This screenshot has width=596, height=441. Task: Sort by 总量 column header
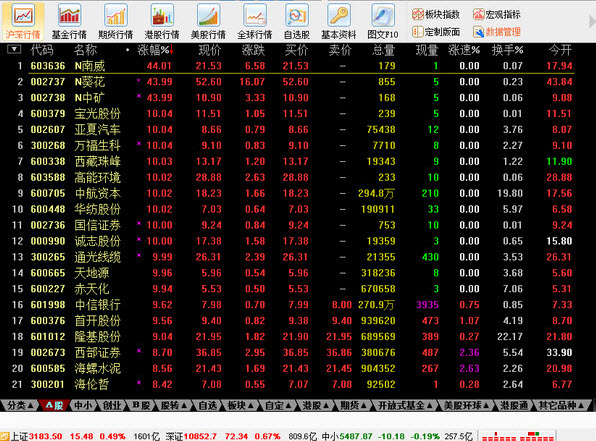384,50
